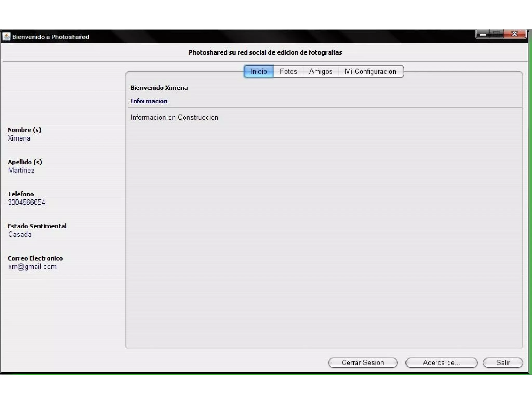Click the Informacion en Construccion text
Viewport: 532px width, 399px height.
click(x=174, y=117)
